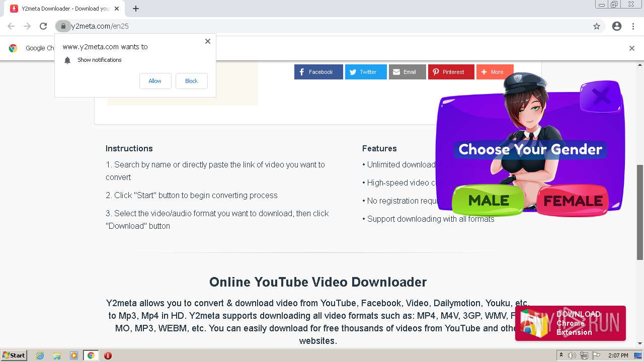Image resolution: width=644 pixels, height=362 pixels.
Task: Click the notification bell icon in popup
Action: pos(67,60)
